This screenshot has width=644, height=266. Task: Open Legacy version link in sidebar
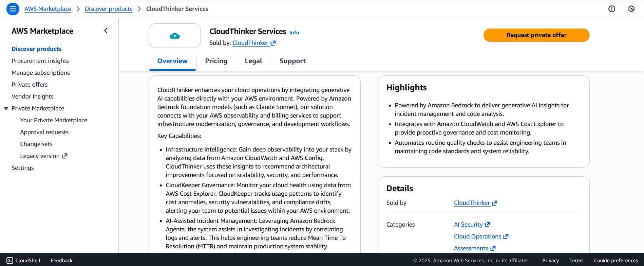pyautogui.click(x=40, y=156)
